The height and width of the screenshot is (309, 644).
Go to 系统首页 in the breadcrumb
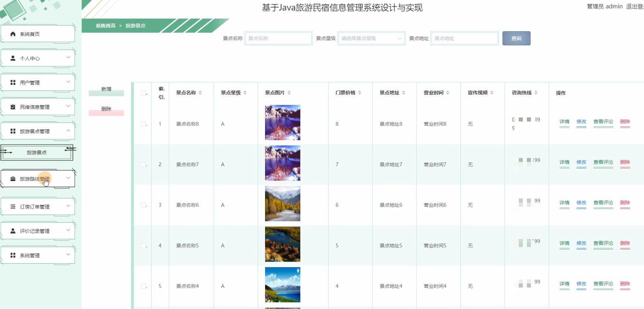(105, 26)
